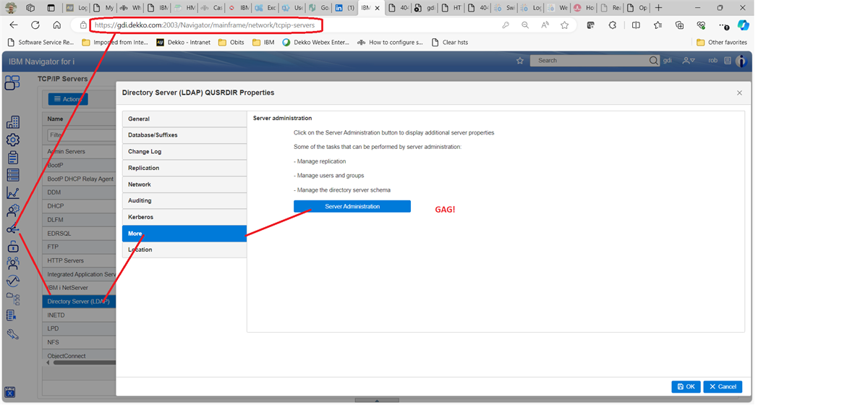
Task: Click OK in the properties dialog
Action: click(686, 387)
